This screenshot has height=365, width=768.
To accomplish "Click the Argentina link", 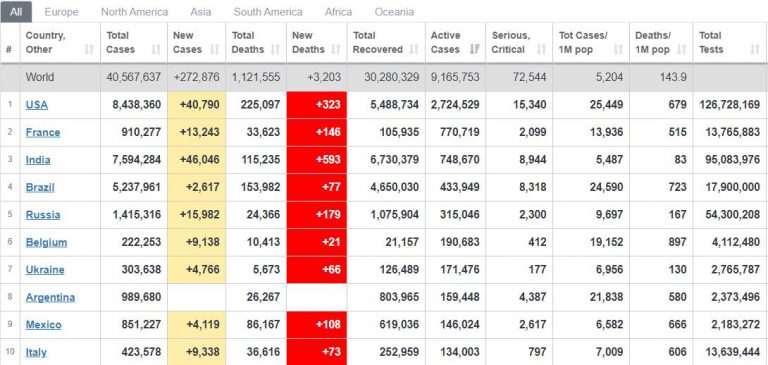I will [50, 297].
